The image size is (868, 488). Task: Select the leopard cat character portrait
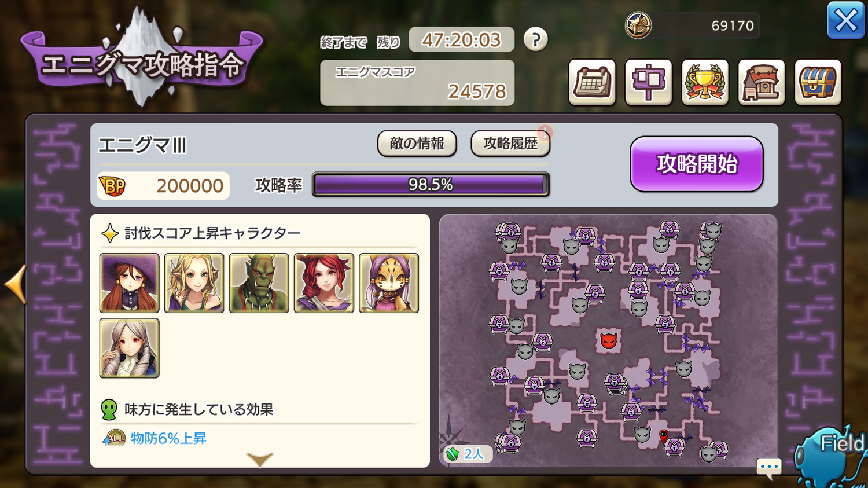tap(389, 283)
